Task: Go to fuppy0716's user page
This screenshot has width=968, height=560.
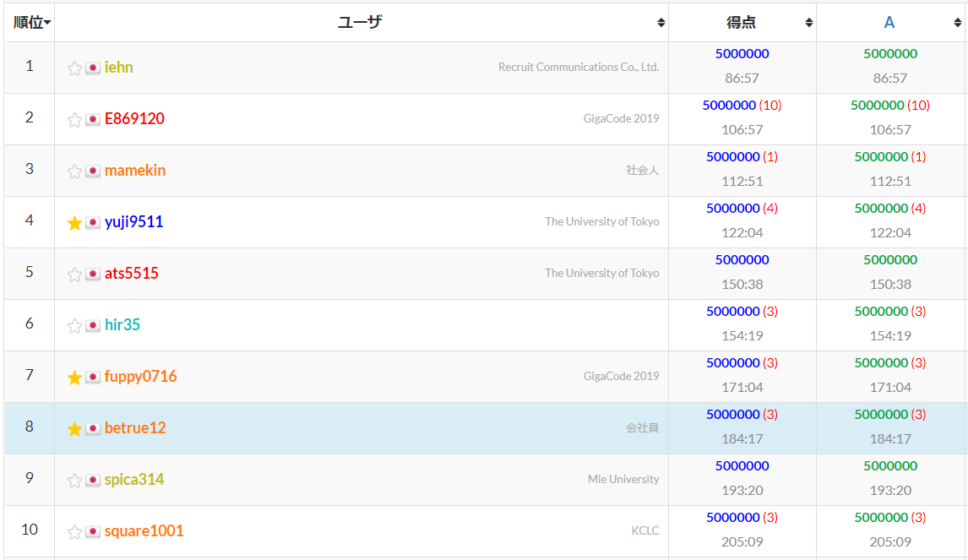Action: (x=141, y=377)
